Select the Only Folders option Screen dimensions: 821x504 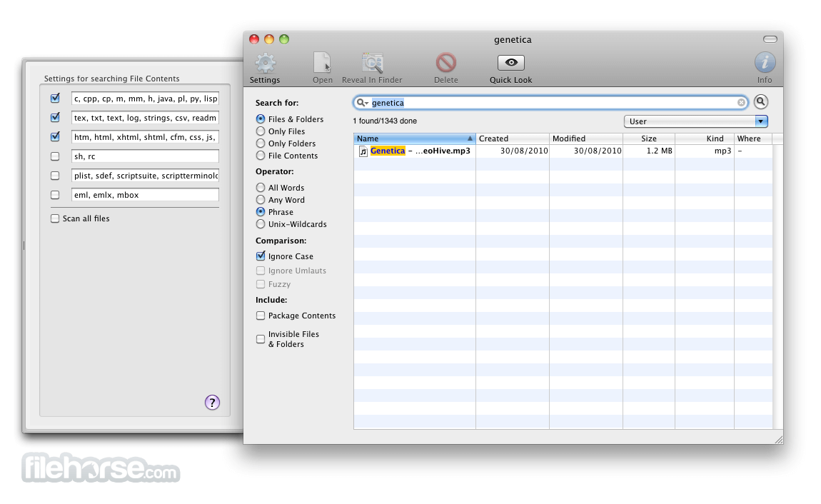(x=261, y=143)
